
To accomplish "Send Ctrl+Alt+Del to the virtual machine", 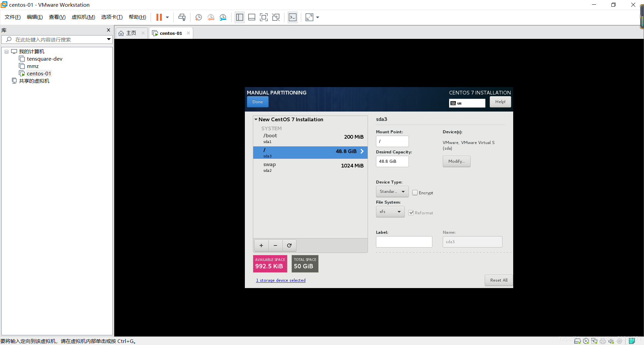I will click(182, 17).
